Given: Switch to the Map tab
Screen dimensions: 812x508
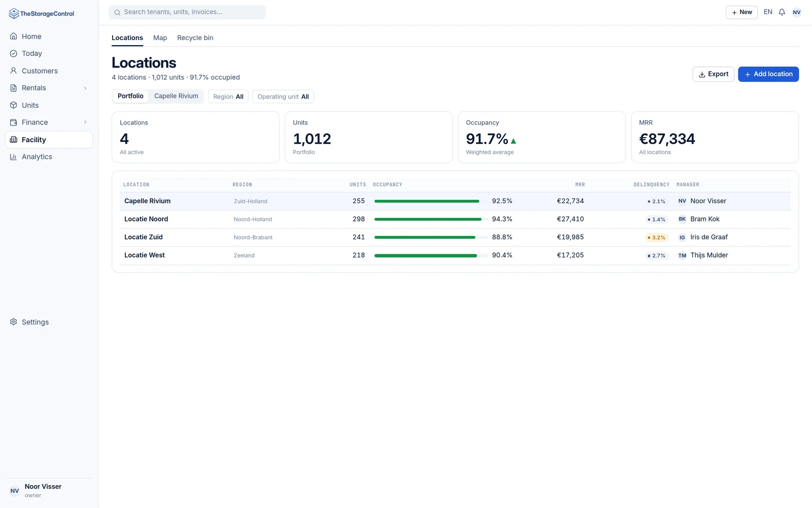Looking at the screenshot, I should click(x=160, y=38).
